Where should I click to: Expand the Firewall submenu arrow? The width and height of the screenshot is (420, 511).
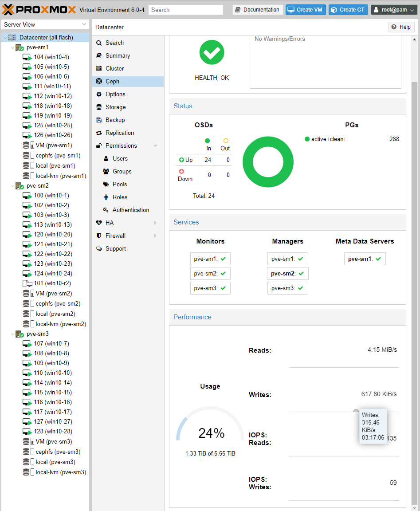point(155,236)
